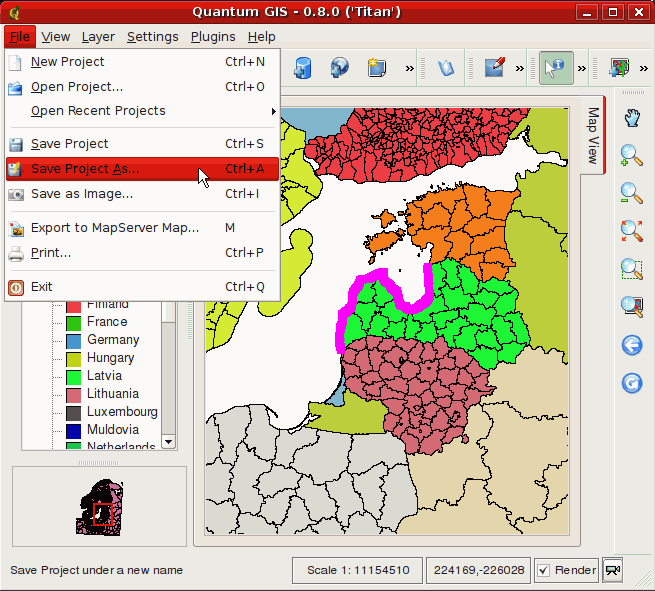Click the Add WMS layer globe icon
655x591 pixels.
[x=339, y=68]
